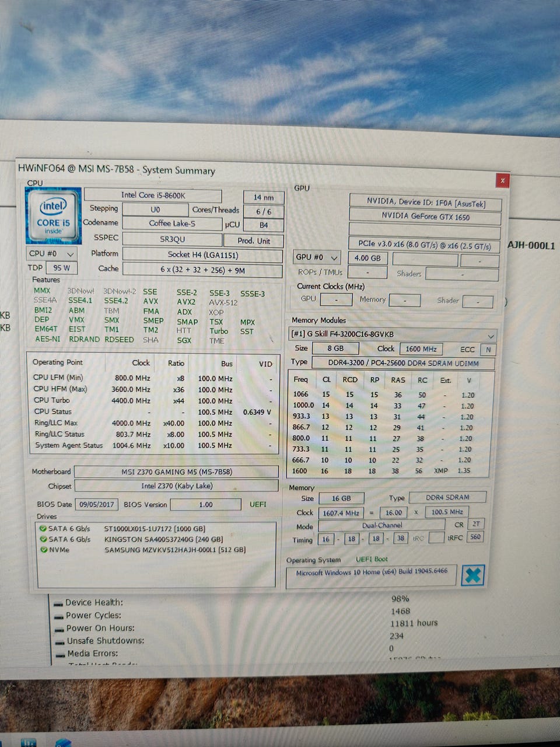This screenshot has height=747, width=560.
Task: Click the CPU Status VID 0.6349 V value
Action: [x=257, y=412]
